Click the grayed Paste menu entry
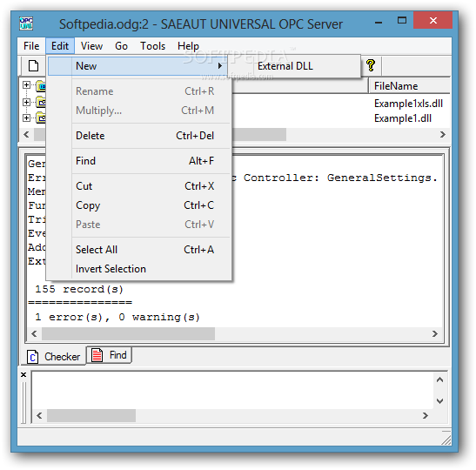Viewport: 476px width, 470px height. [x=138, y=225]
